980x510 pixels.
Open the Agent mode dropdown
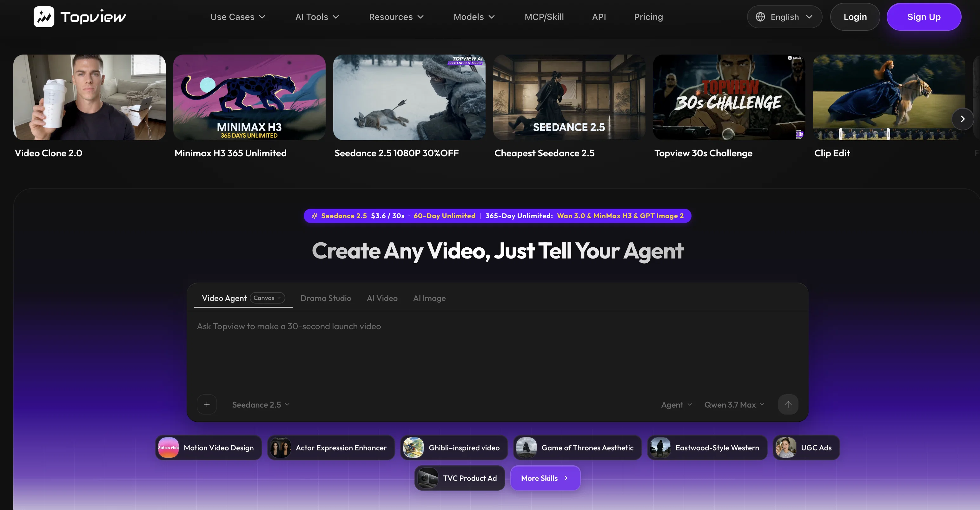(676, 405)
